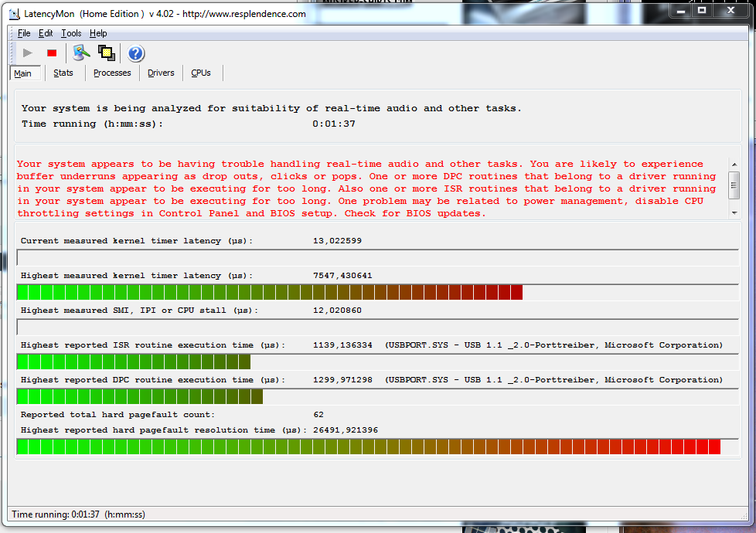Select the ISR time value 1139,136334
756x533 pixels.
(x=342, y=345)
